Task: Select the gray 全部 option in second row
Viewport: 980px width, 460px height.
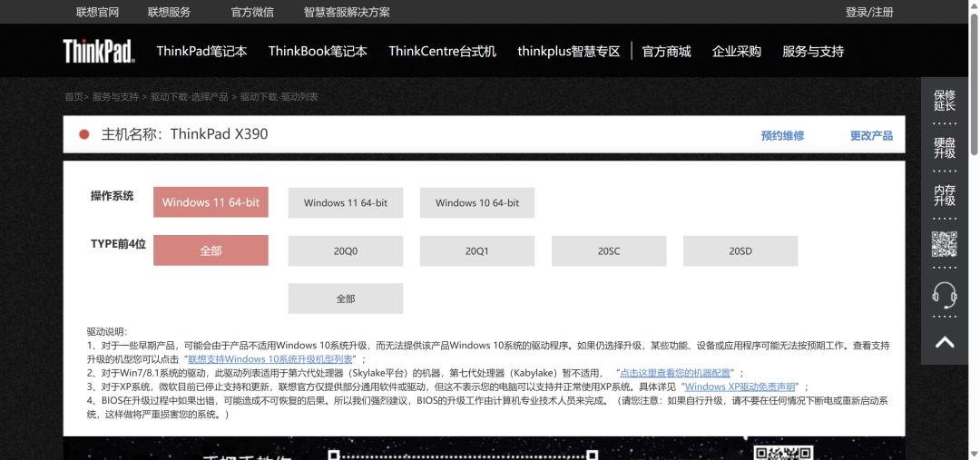Action: pos(346,299)
